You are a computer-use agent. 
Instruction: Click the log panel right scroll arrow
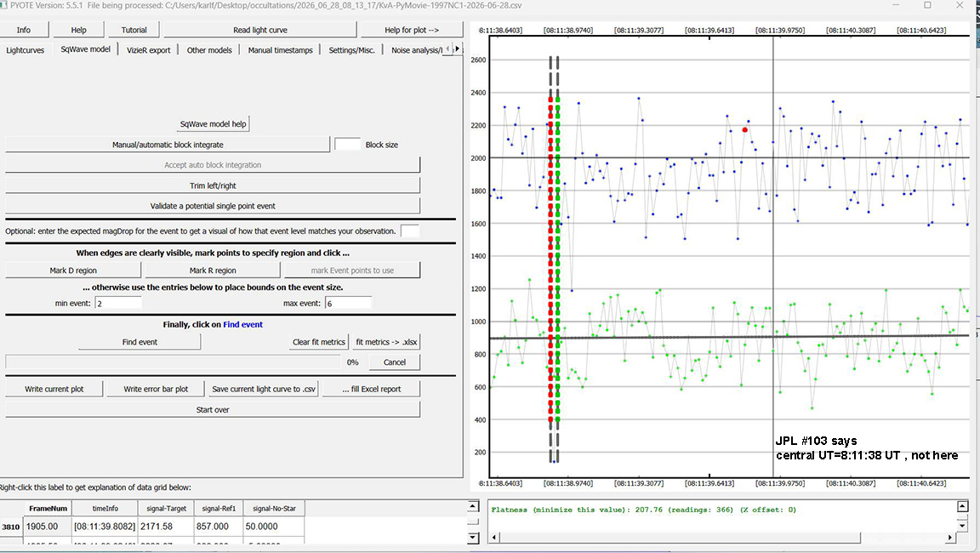[x=950, y=538]
